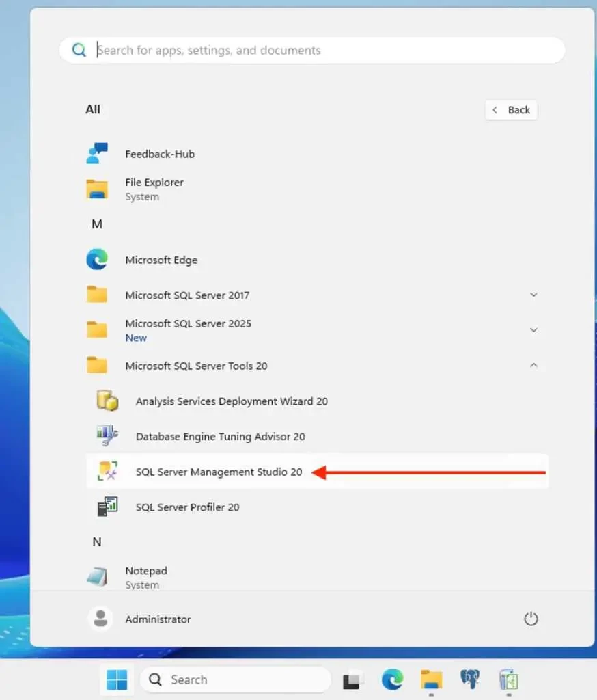
Task: Click the Microsoft SQL Server 2017 folder icon
Action: pyautogui.click(x=97, y=295)
